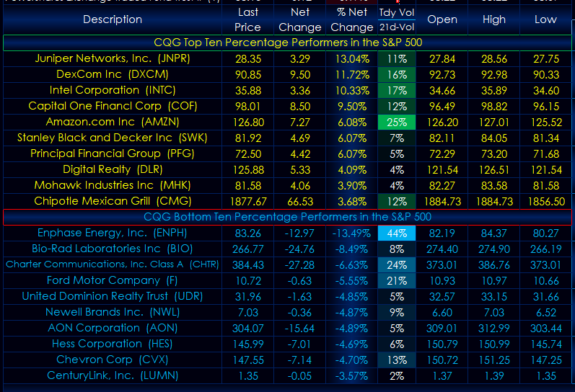Viewport: 575px width, 392px height.
Task: Click the Open column header
Action: [x=442, y=19]
